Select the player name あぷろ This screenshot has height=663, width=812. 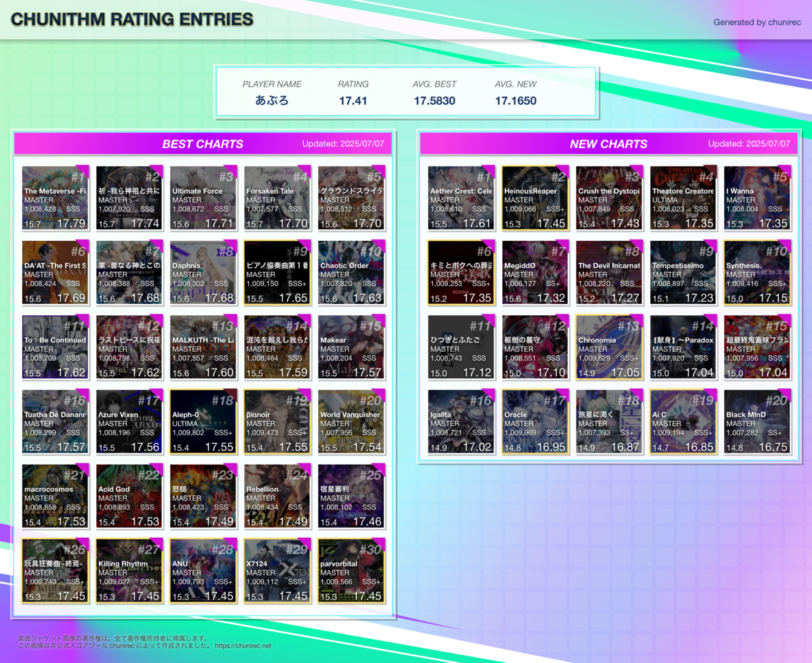point(272,101)
